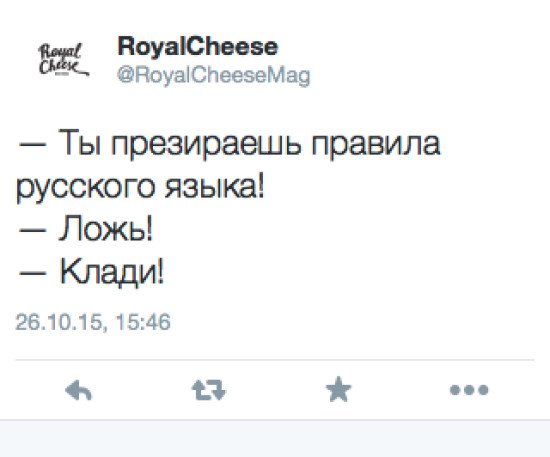Click the word "правила" in the tweet

[x=376, y=144]
